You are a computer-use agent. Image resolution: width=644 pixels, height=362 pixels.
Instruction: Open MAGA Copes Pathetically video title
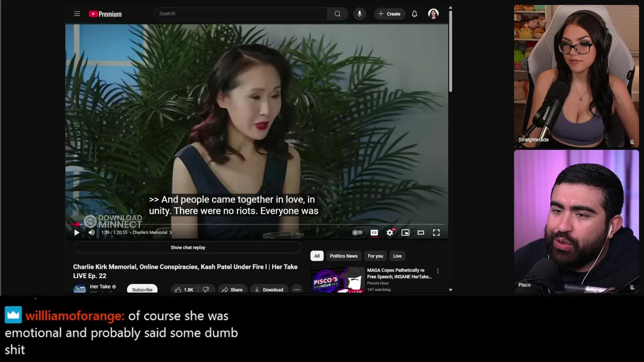[399, 274]
